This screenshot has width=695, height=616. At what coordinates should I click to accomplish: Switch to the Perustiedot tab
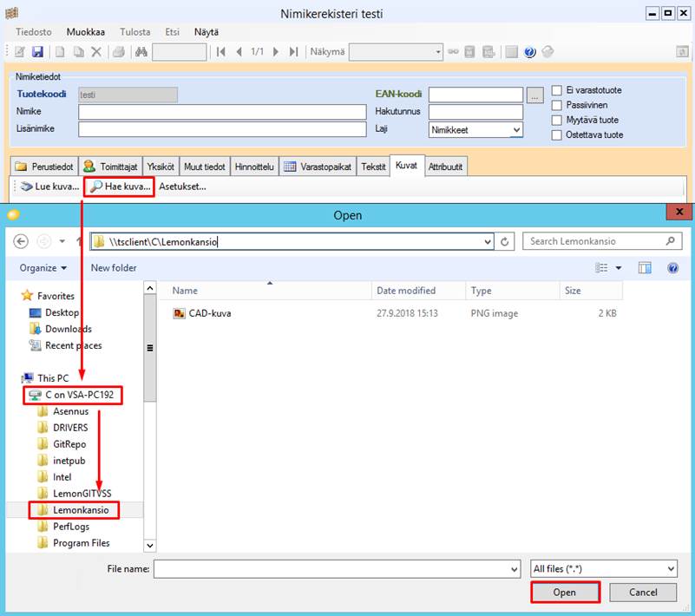pos(44,167)
